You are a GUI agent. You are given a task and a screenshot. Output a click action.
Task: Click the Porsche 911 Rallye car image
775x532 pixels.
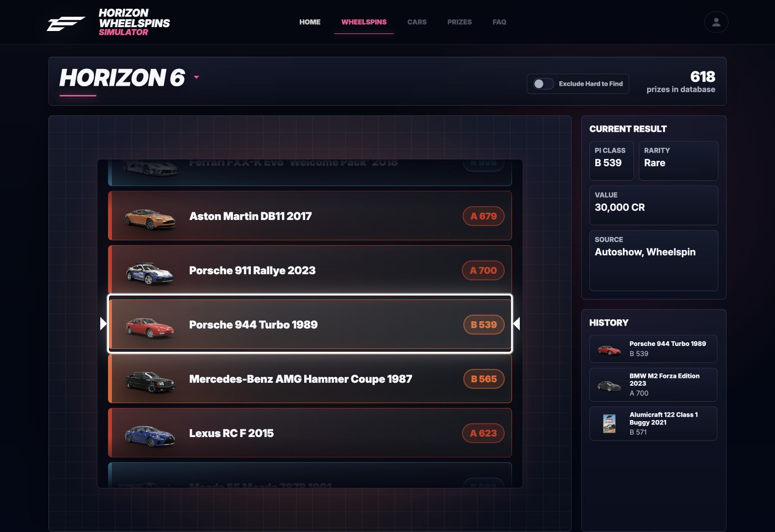150,273
